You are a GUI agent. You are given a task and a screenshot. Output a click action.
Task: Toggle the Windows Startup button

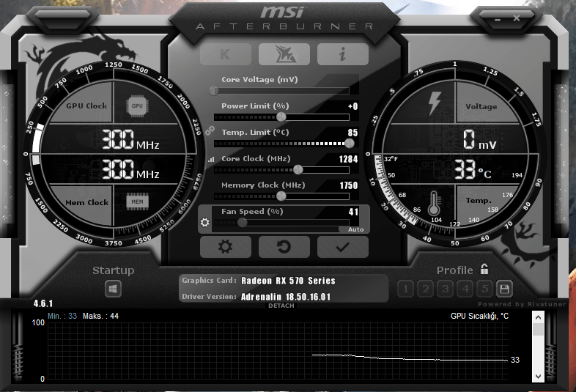(113, 289)
